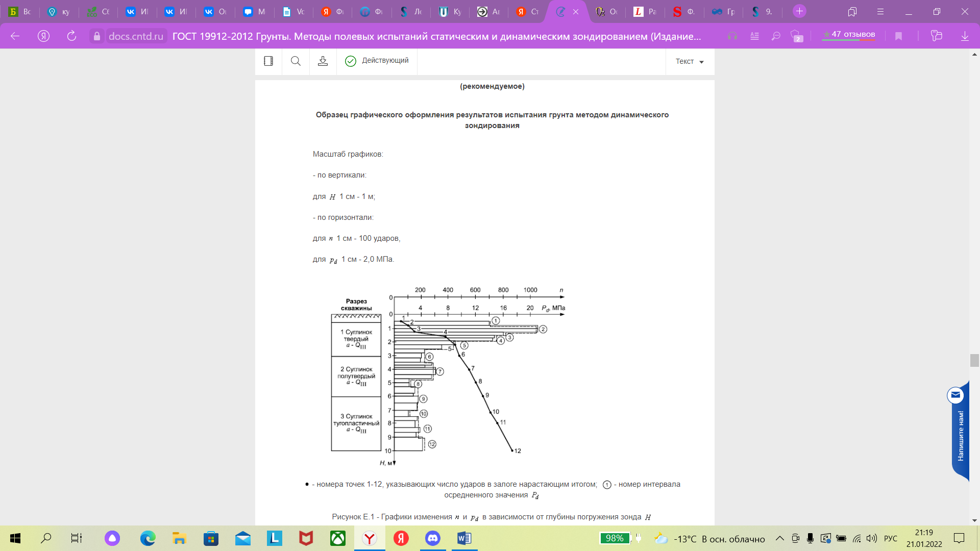Switch to the messenger tab labeled М
The height and width of the screenshot is (551, 980).
pyautogui.click(x=254, y=12)
